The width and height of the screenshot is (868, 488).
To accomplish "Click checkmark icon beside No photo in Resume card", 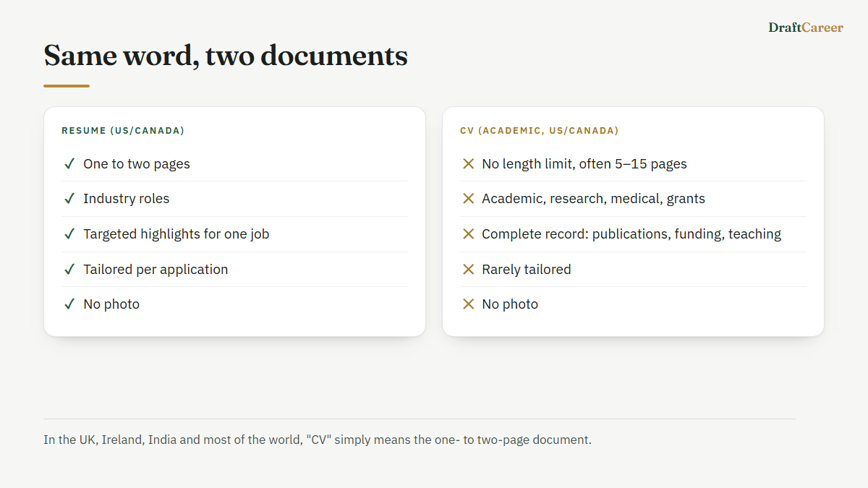I will point(69,304).
